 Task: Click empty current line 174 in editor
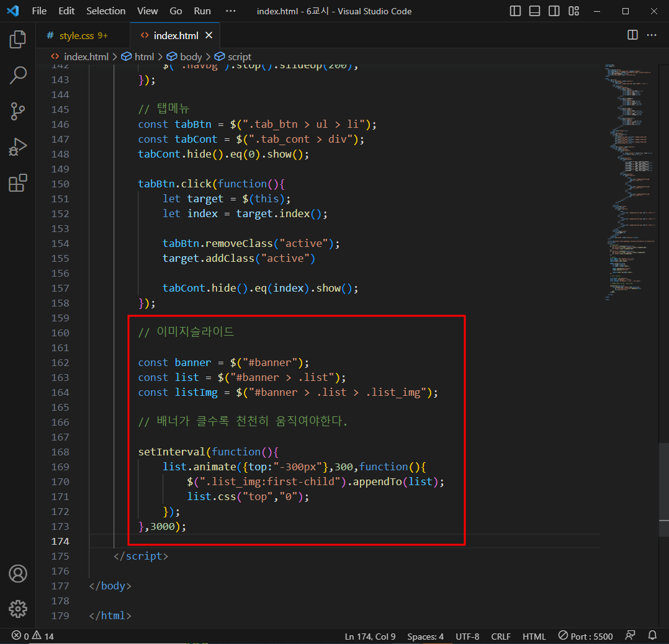tap(344, 542)
